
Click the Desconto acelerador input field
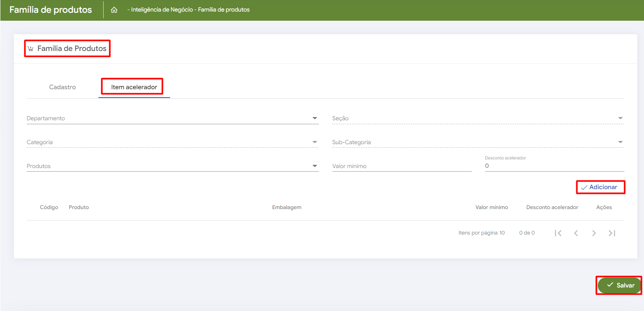pos(554,166)
